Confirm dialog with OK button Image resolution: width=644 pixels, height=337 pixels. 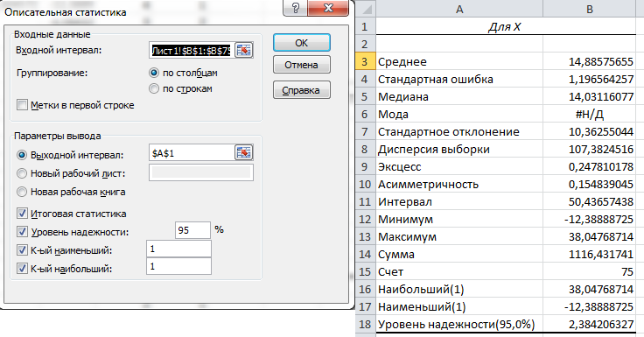click(x=302, y=43)
